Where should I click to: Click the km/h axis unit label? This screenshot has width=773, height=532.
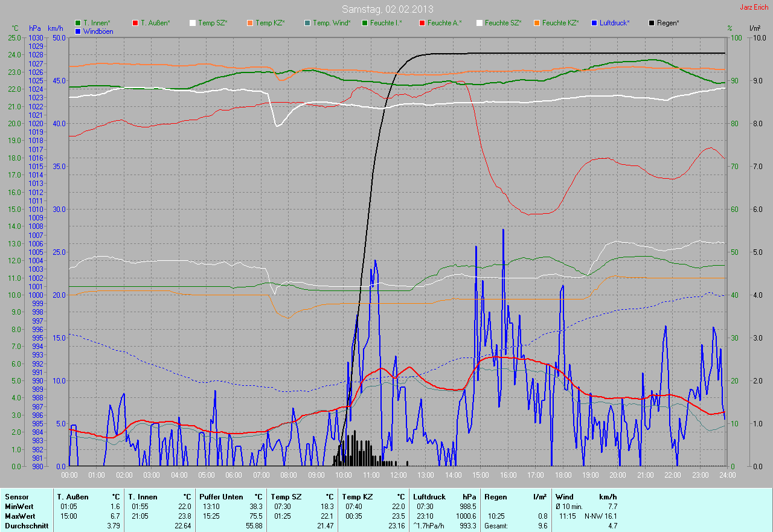(x=56, y=28)
